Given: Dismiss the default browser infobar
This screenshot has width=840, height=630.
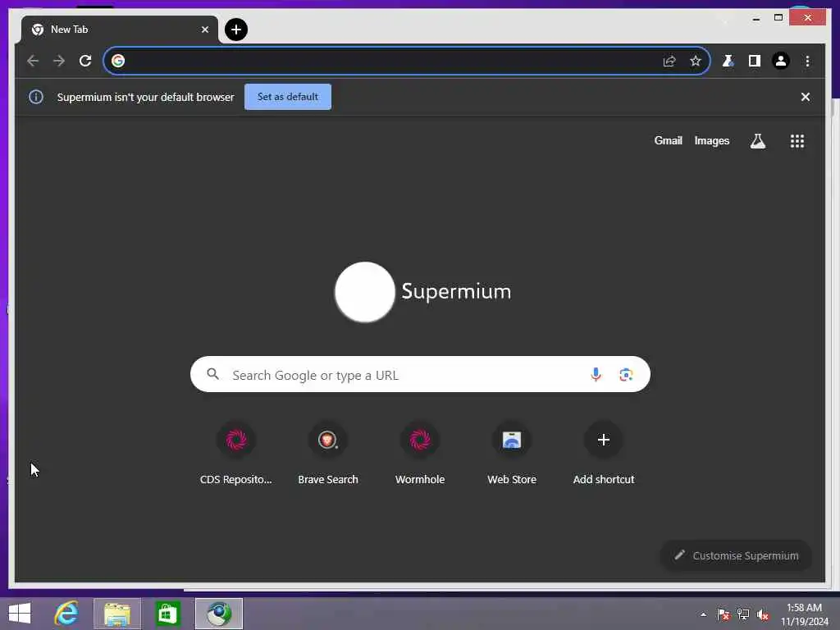Looking at the screenshot, I should click(x=806, y=97).
